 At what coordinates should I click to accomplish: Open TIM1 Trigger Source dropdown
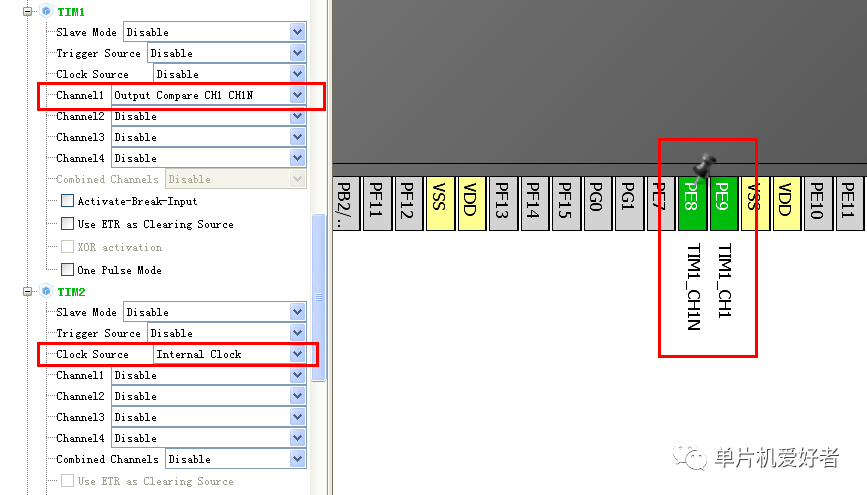point(227,53)
